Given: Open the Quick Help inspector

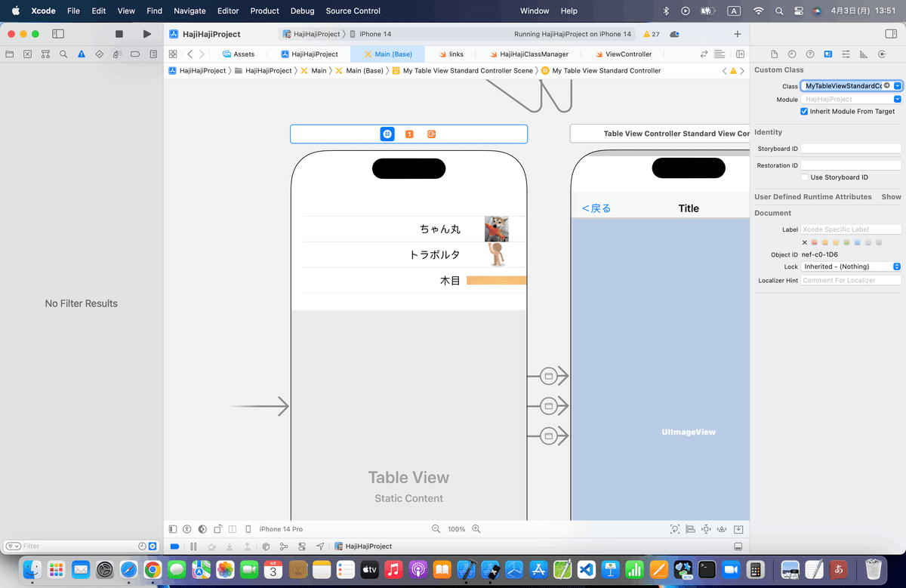Looking at the screenshot, I should tap(810, 54).
